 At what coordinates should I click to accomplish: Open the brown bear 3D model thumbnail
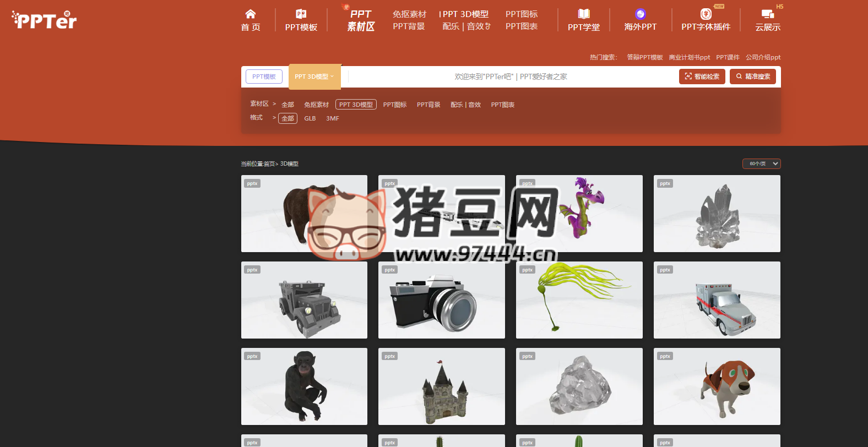pos(304,214)
